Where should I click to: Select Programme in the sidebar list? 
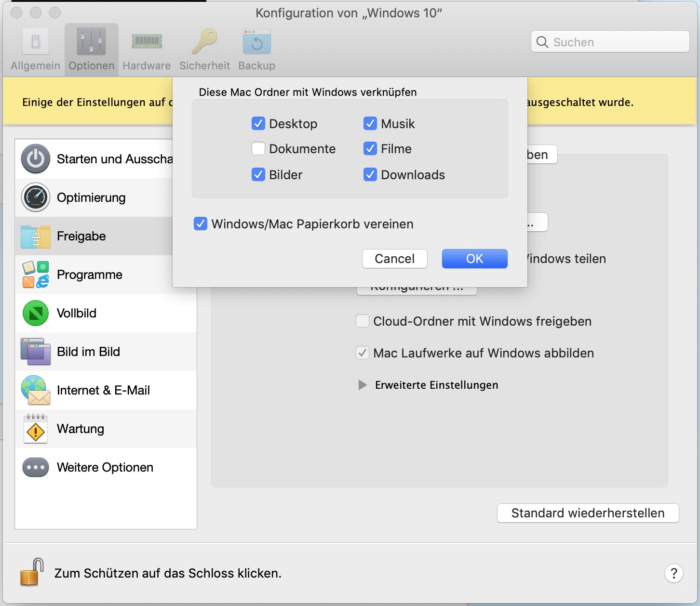coord(94,275)
